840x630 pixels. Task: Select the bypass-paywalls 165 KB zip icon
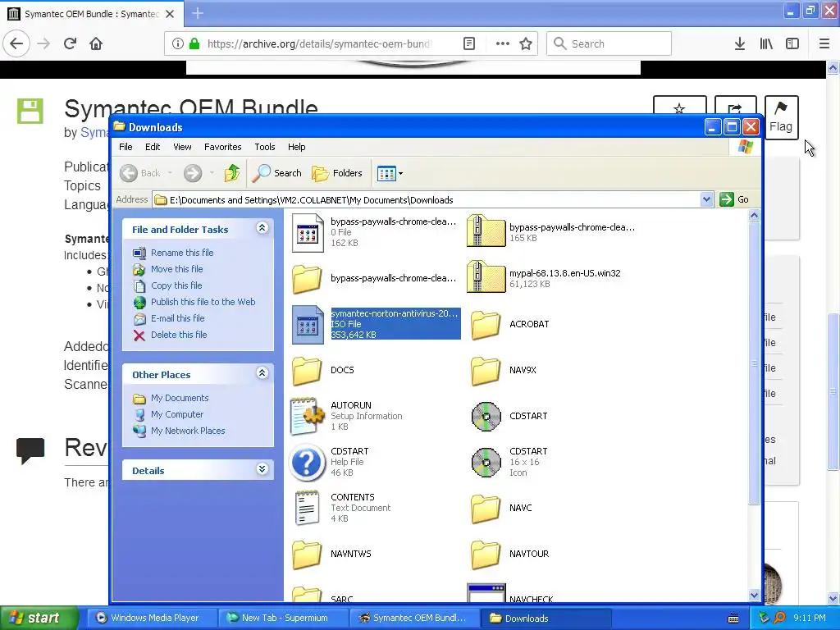(x=486, y=231)
